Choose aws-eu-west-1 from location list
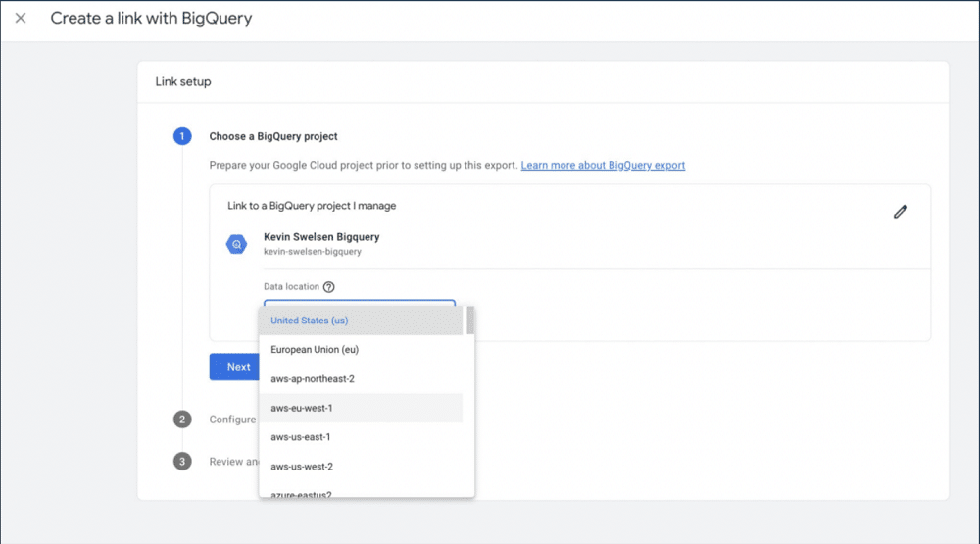The image size is (980, 544). [x=361, y=408]
